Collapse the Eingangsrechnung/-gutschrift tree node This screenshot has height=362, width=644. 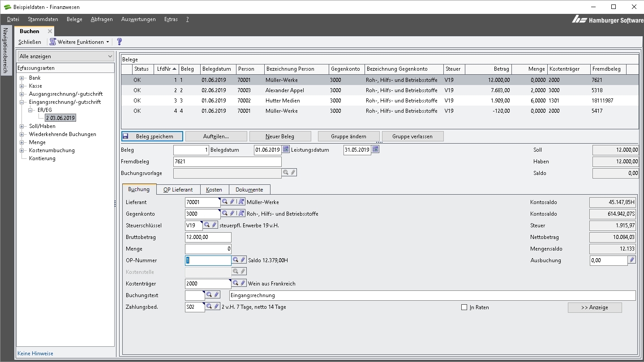tap(22, 102)
